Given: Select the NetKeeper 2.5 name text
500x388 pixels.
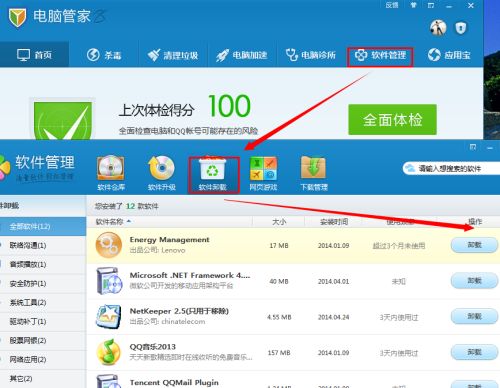Looking at the screenshot, I should pos(179,311).
